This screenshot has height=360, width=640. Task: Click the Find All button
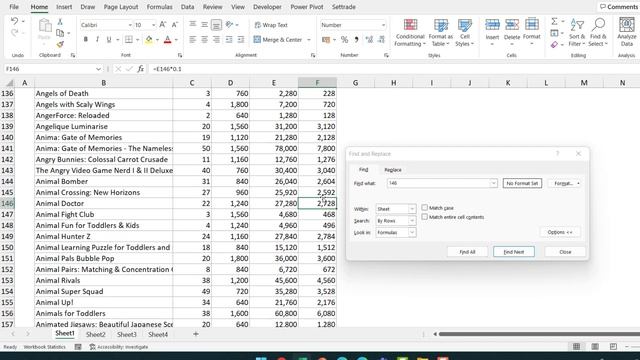point(467,252)
